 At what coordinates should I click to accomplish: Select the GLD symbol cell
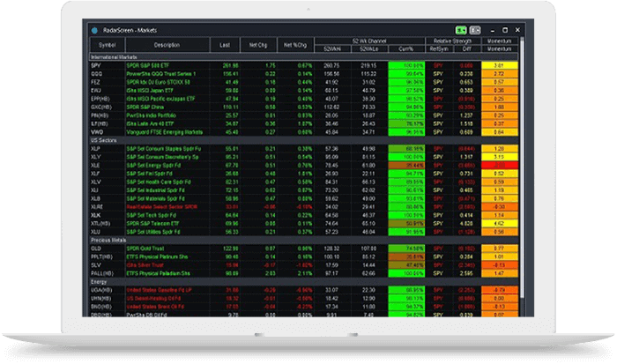[107, 249]
